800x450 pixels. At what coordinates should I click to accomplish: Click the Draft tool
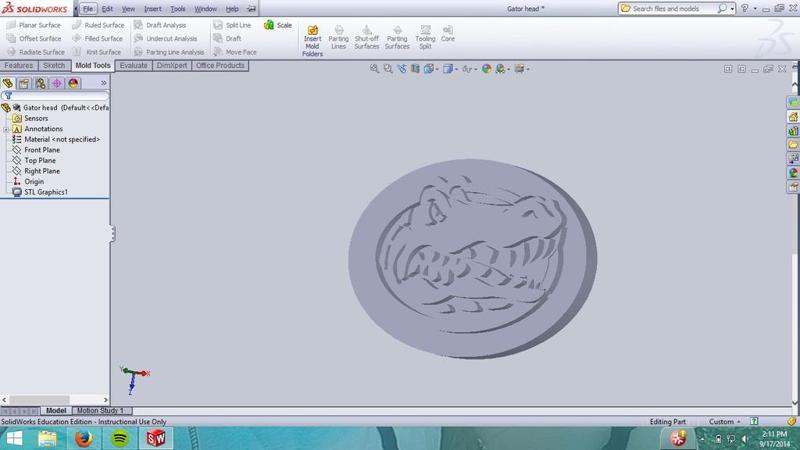tap(228, 39)
